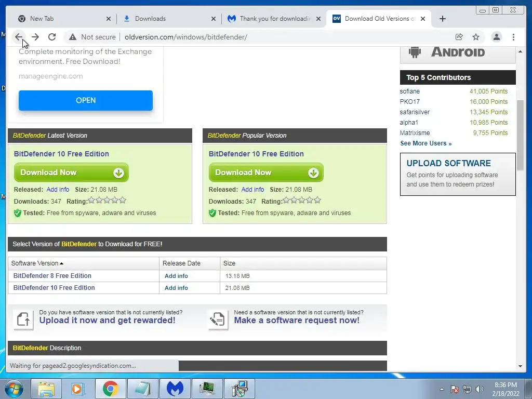Click the scrollbar up arrow
532x399 pixels.
pyautogui.click(x=520, y=51)
